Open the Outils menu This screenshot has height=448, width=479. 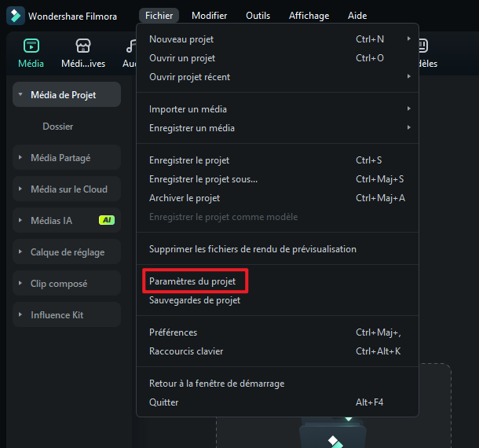(x=258, y=16)
